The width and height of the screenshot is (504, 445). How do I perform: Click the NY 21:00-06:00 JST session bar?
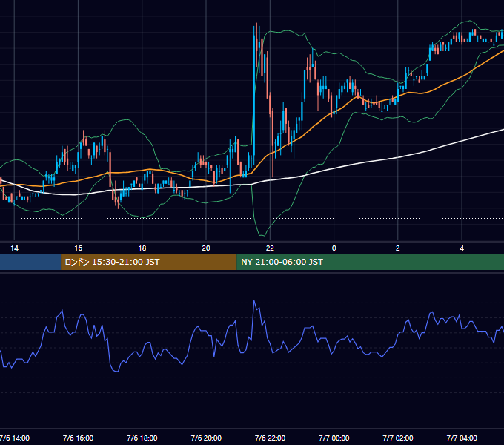[x=371, y=262]
